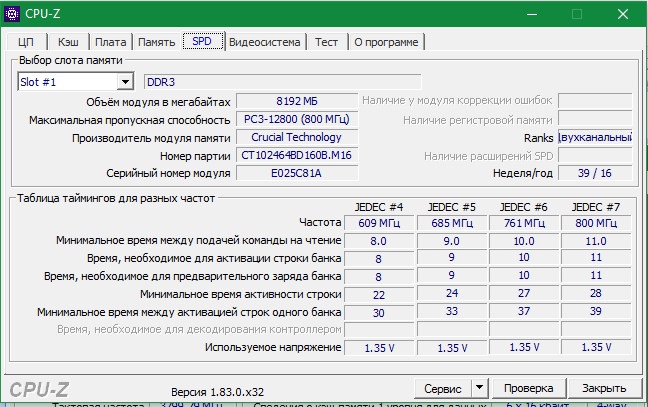Click the Ranks value field
Screen dimensions: 648x407
click(x=594, y=138)
